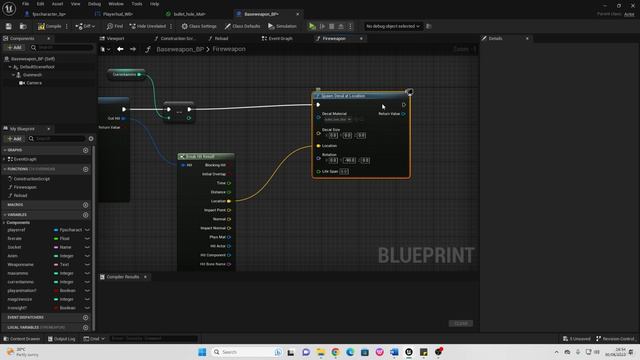Switch to the fpscharacter_bp tab
The height and width of the screenshot is (360, 640).
[x=49, y=14]
